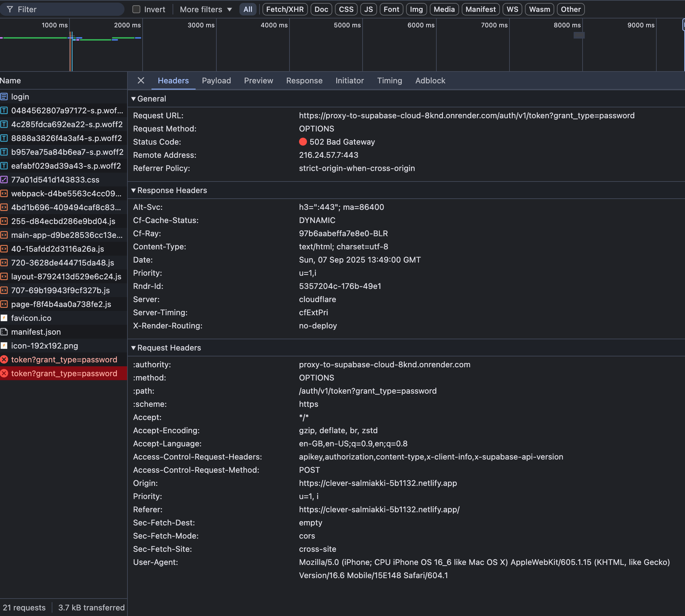
Task: Enable the Fetch/XHR filter
Action: (x=285, y=10)
